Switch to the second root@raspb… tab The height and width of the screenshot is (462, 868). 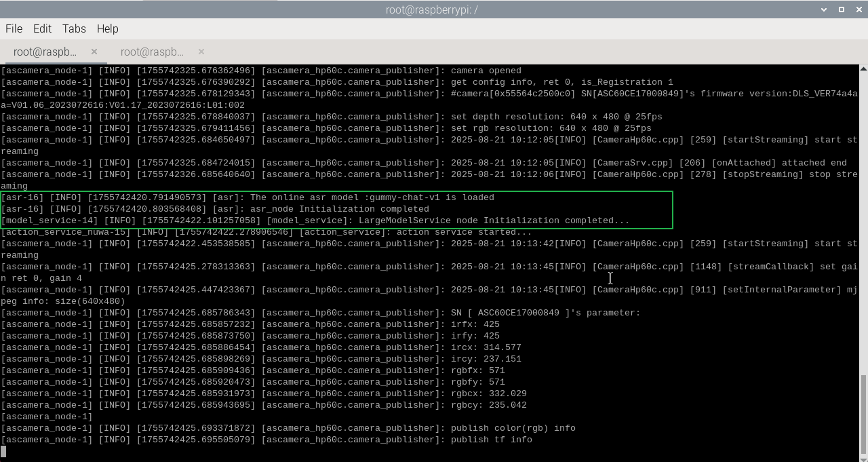[152, 52]
